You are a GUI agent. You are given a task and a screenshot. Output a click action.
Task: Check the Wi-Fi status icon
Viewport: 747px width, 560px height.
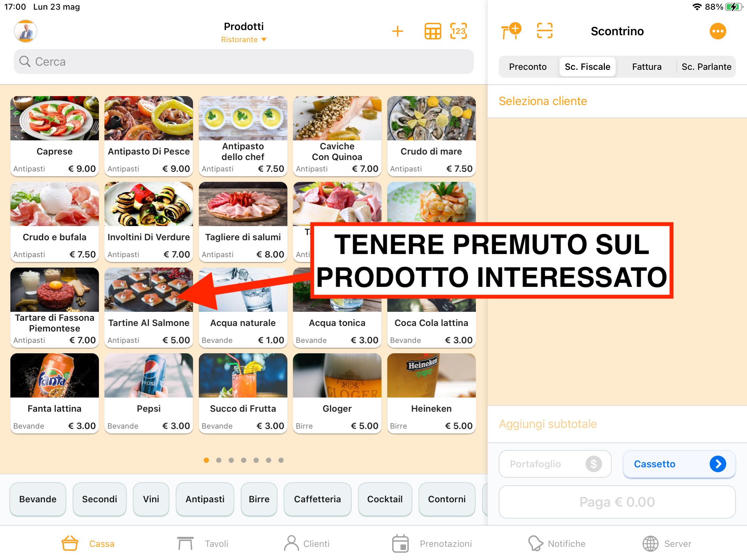click(x=697, y=7)
